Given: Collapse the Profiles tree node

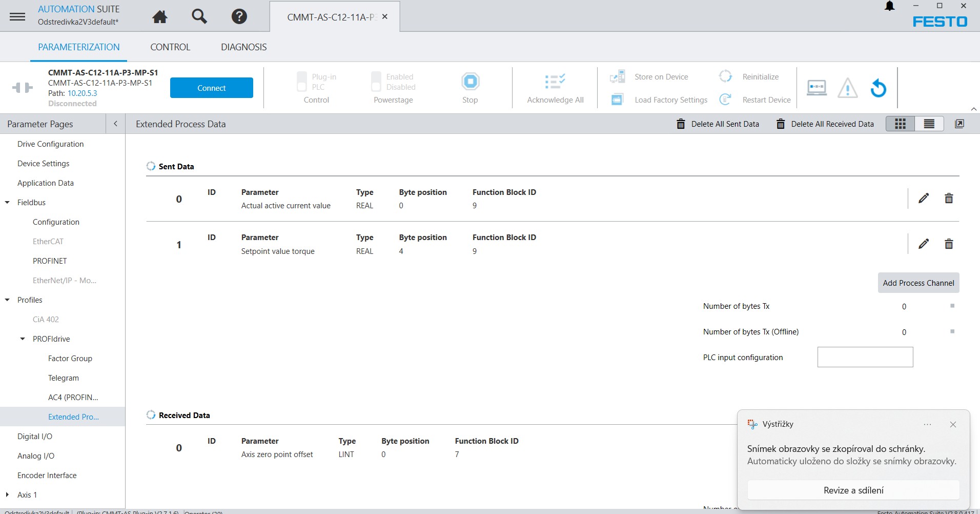Looking at the screenshot, I should tap(7, 300).
